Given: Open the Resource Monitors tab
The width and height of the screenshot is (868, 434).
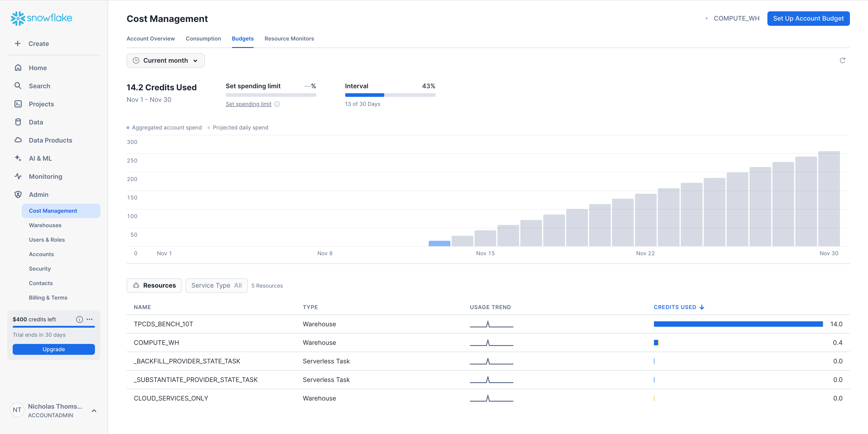Looking at the screenshot, I should pos(289,38).
